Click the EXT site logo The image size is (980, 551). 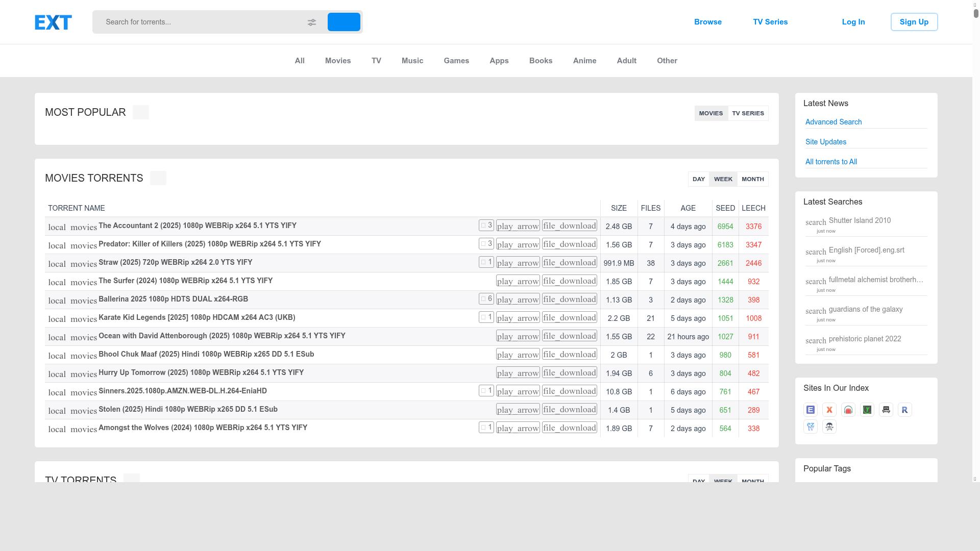pos(53,22)
